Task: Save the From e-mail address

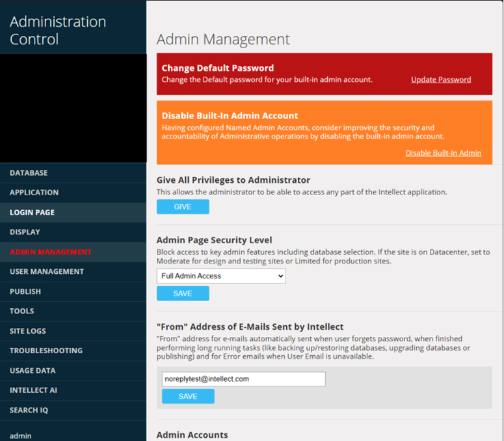Action: [188, 396]
